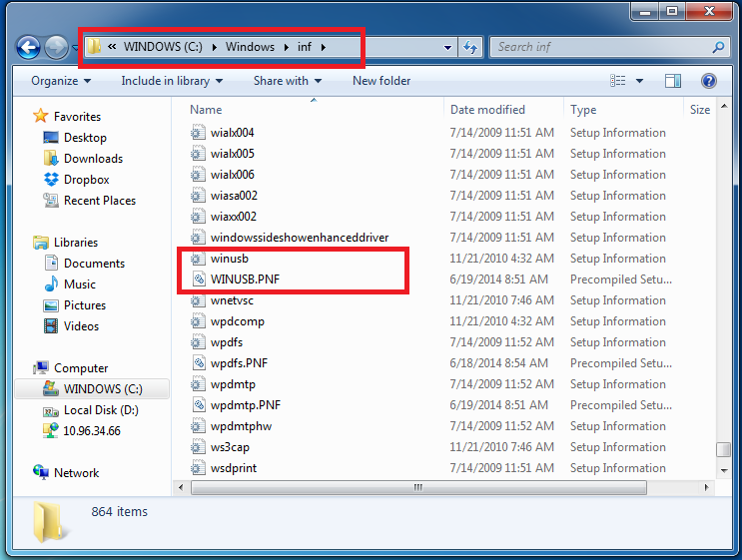The image size is (742, 560).
Task: Expand the arrow after WINDOWS (C:) in path
Action: point(215,47)
